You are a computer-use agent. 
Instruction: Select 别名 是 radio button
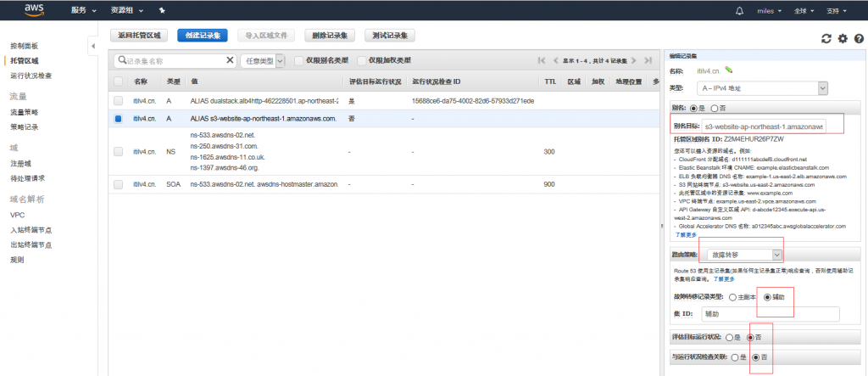693,108
